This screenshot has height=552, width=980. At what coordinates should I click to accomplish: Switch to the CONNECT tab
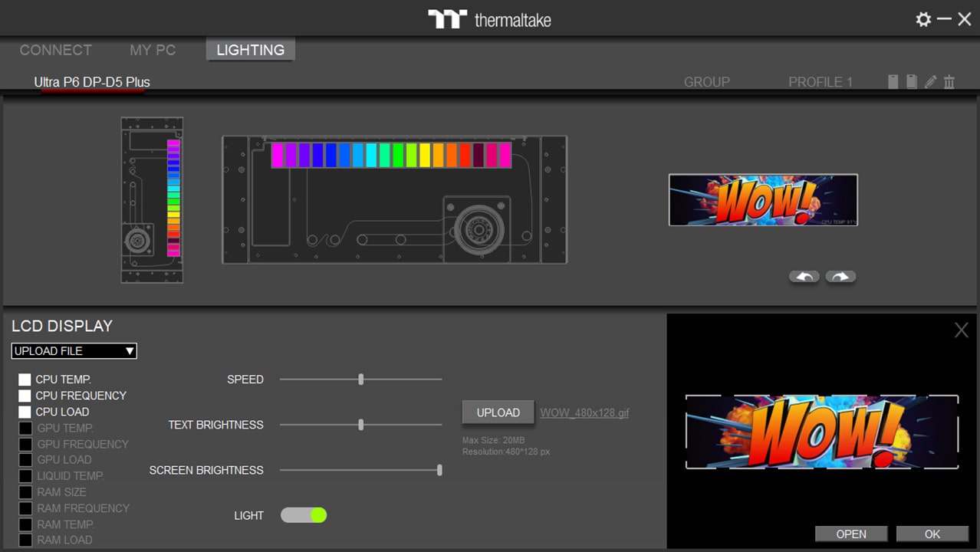pyautogui.click(x=55, y=50)
